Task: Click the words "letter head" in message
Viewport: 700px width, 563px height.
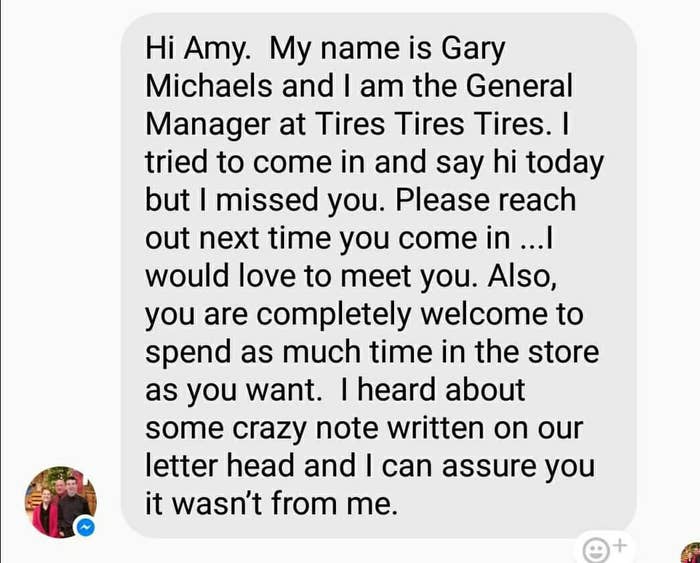Action: 221,465
